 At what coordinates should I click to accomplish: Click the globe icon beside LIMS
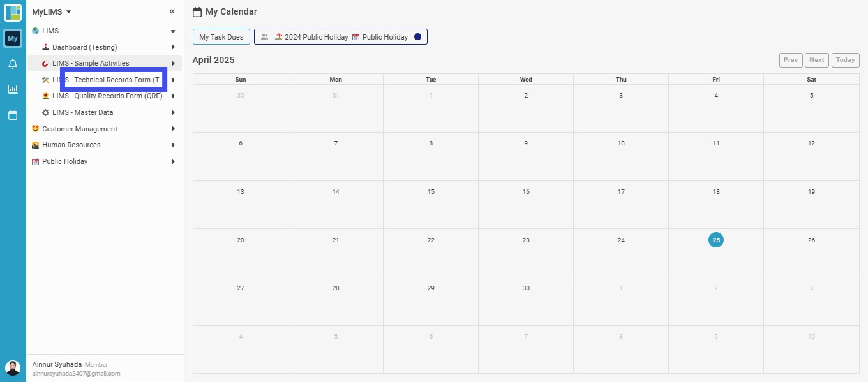(35, 31)
